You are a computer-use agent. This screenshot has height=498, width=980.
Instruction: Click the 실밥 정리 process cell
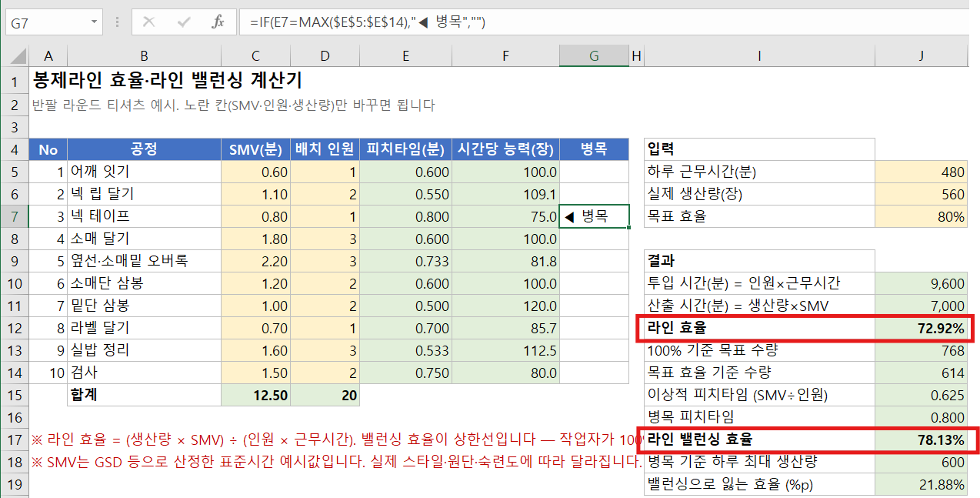pyautogui.click(x=145, y=350)
